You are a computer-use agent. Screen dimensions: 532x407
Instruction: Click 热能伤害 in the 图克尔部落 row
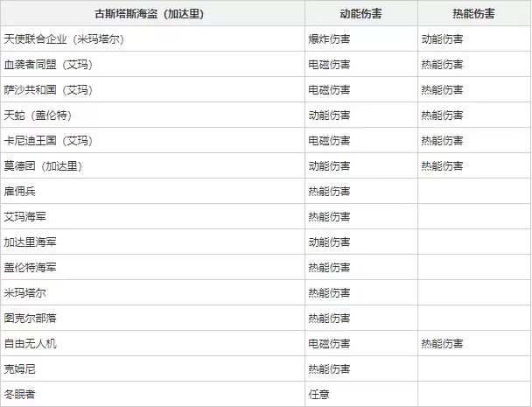pyautogui.click(x=329, y=318)
